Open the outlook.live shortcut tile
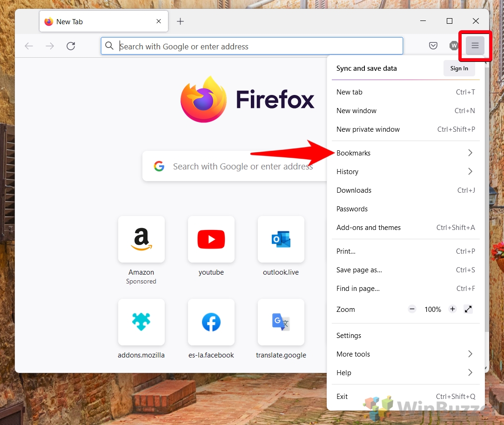504x425 pixels. click(x=281, y=239)
